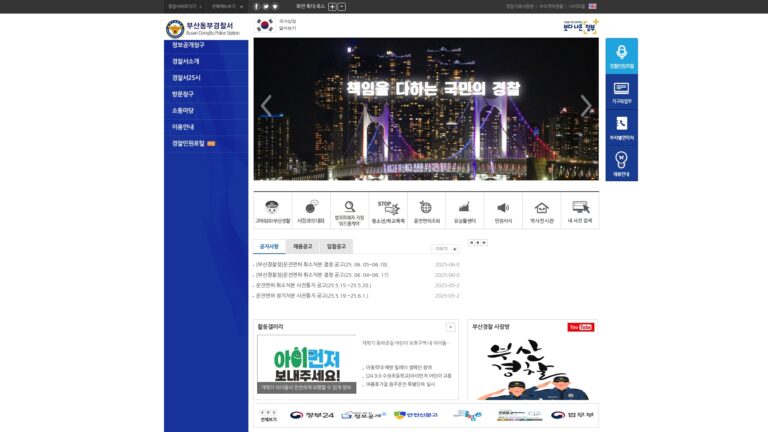The width and height of the screenshot is (768, 432).
Task: Click the Facebook icon in top bar
Action: [256, 6]
